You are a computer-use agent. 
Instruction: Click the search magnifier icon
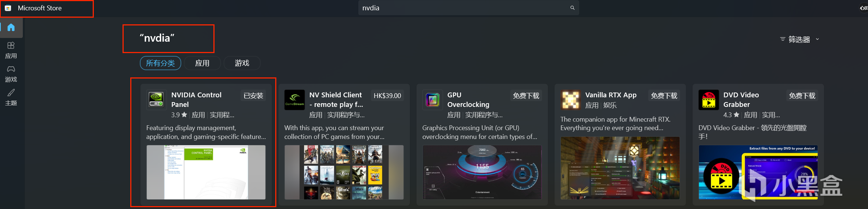click(572, 8)
